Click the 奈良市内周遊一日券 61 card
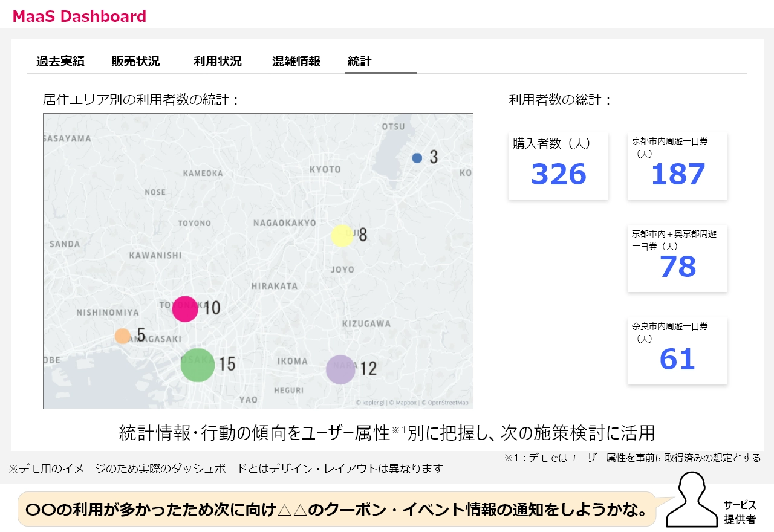Viewport: 774px width, 532px height. point(677,351)
